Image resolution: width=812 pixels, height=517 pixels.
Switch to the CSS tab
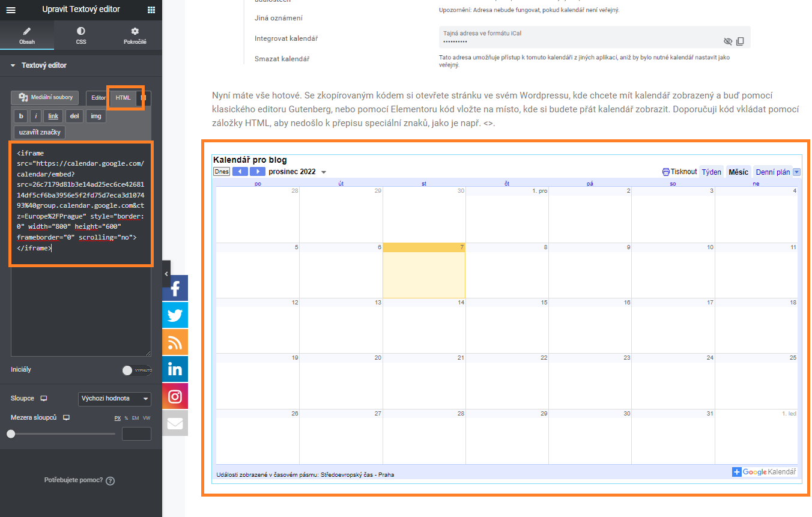[81, 35]
